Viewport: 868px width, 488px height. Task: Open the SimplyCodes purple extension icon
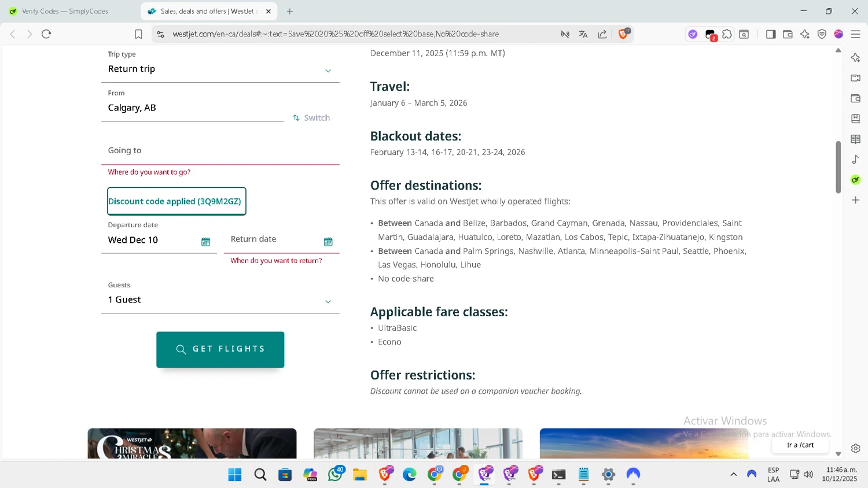(693, 34)
